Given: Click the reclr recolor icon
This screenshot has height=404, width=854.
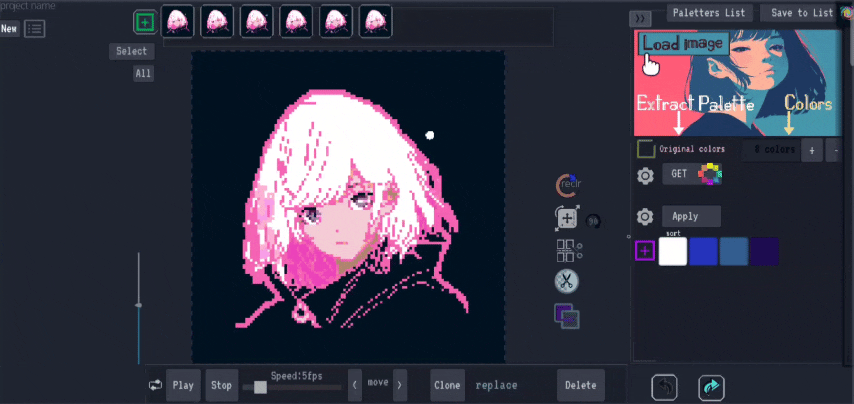Looking at the screenshot, I should coord(568,185).
